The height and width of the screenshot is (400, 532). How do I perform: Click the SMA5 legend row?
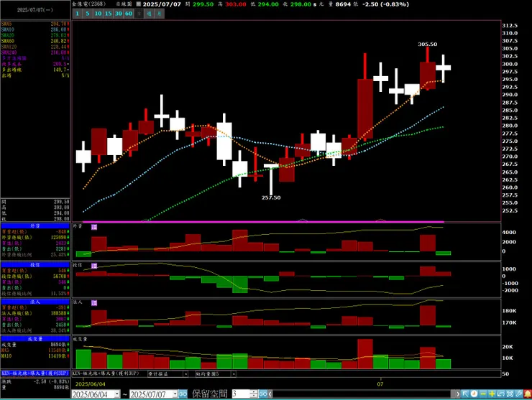[x=35, y=24]
